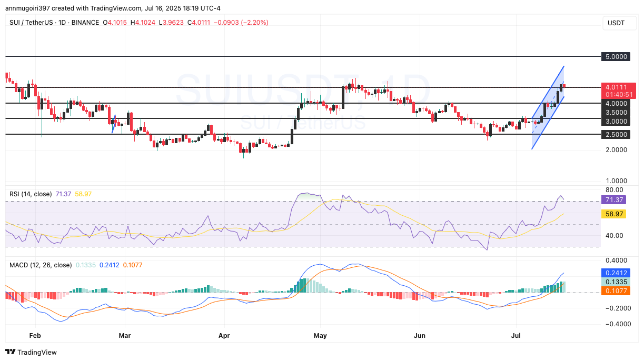This screenshot has width=644, height=361.
Task: Click the 1.0000 price axis label
Action: [616, 180]
